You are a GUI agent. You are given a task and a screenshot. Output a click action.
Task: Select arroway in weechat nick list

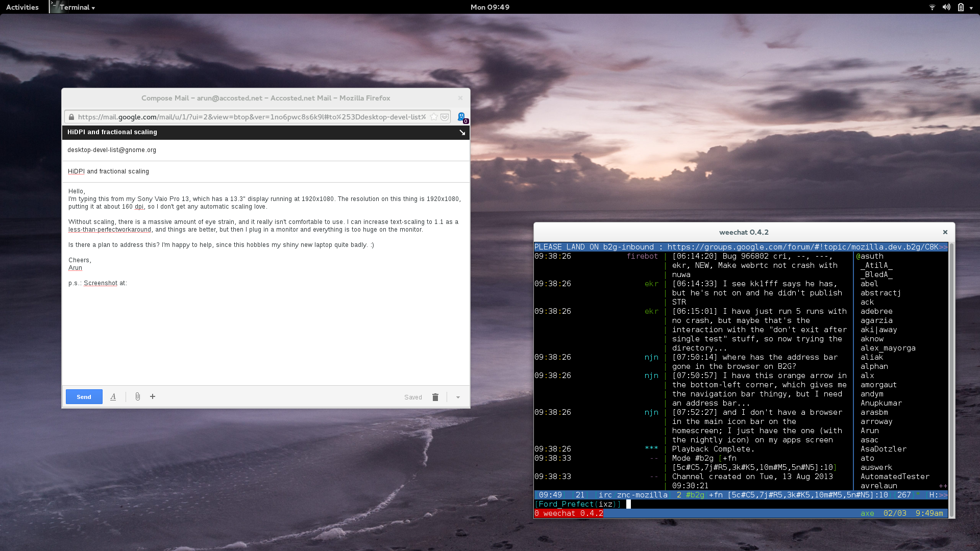pos(876,421)
